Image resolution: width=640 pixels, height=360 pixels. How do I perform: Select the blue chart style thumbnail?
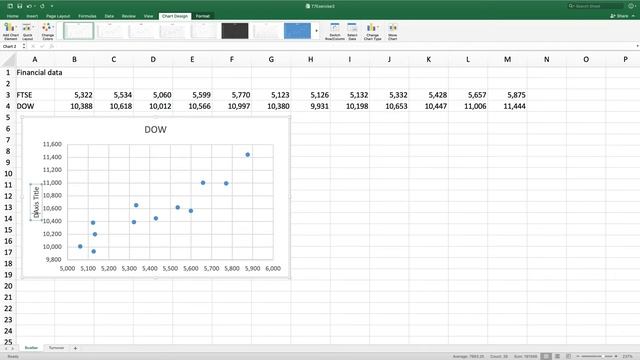pos(297,31)
